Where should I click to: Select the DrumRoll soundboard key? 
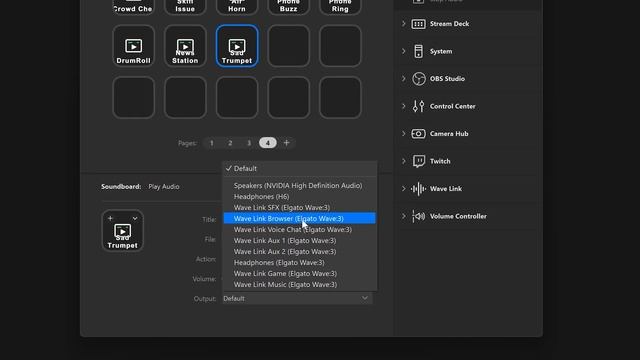pos(133,46)
